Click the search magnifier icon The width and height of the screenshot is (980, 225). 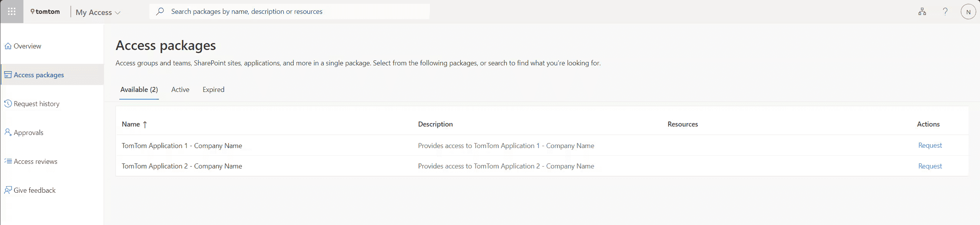pos(160,12)
